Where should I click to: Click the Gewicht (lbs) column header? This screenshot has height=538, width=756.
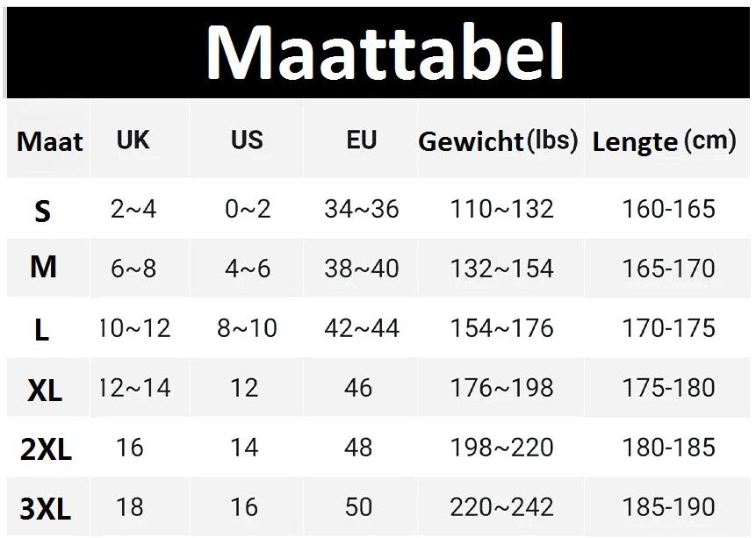(498, 141)
